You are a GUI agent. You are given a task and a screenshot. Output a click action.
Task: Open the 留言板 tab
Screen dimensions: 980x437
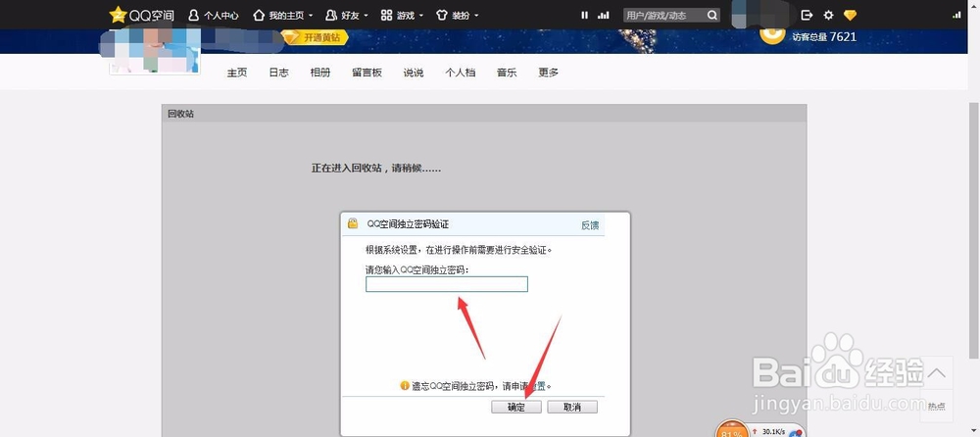(367, 73)
